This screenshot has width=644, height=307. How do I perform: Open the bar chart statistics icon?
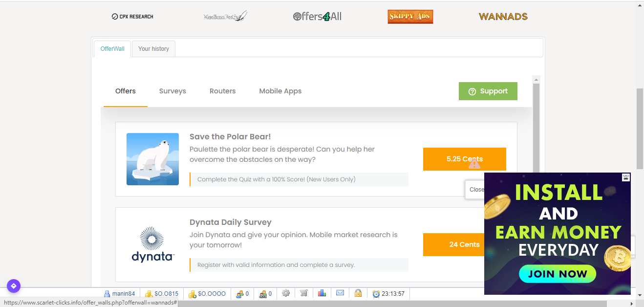[322, 293]
